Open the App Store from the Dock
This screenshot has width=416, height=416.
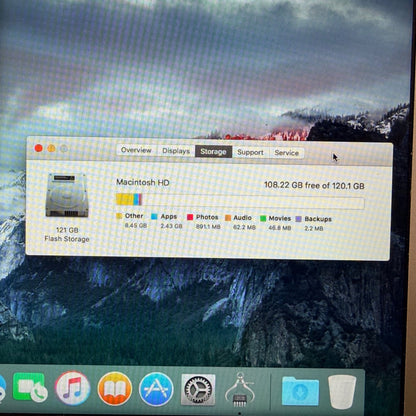[x=156, y=389]
